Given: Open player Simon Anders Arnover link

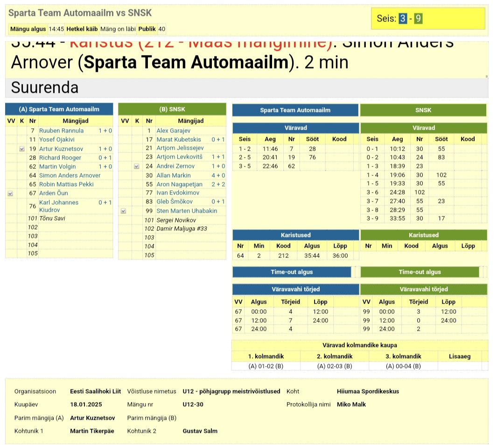Looking at the screenshot, I should point(70,175).
